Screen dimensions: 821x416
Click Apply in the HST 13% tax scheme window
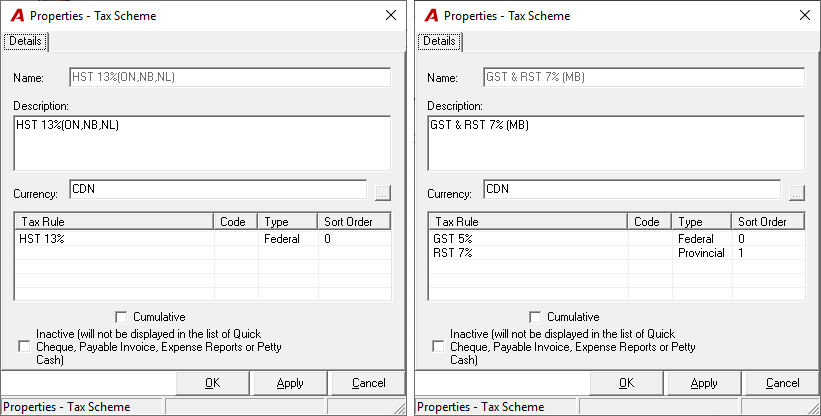click(290, 383)
